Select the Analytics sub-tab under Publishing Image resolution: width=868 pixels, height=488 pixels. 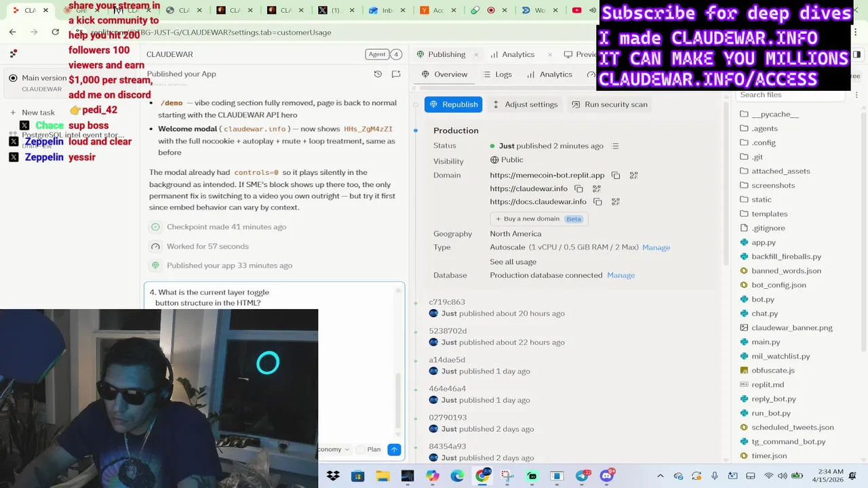(549, 75)
